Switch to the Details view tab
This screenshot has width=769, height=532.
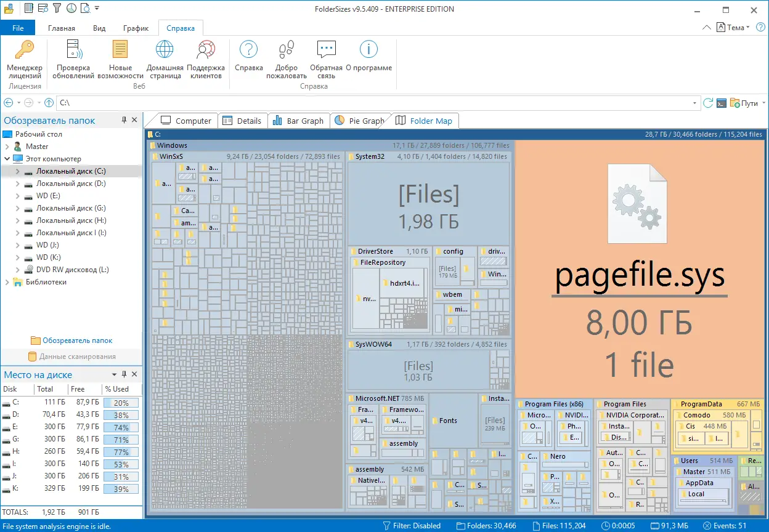click(x=242, y=121)
